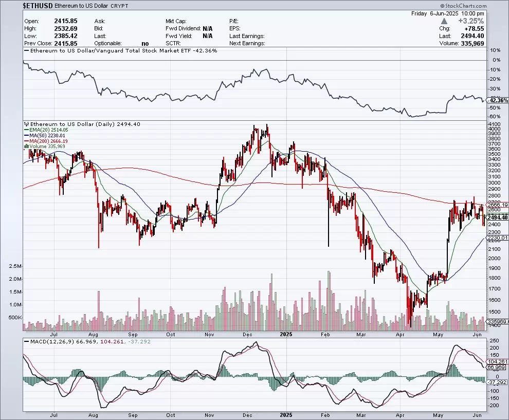Click the 104.261 MACD signal tag
The height and width of the screenshot is (420, 509).
pyautogui.click(x=497, y=361)
